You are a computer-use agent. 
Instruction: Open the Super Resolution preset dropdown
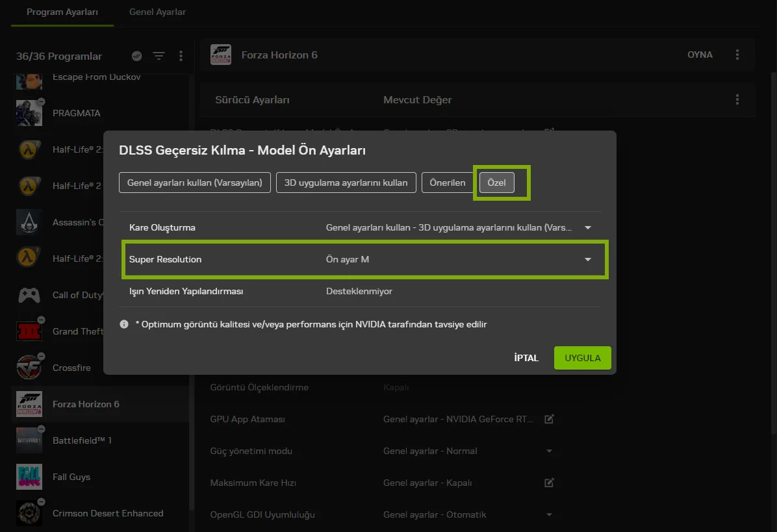tap(588, 259)
